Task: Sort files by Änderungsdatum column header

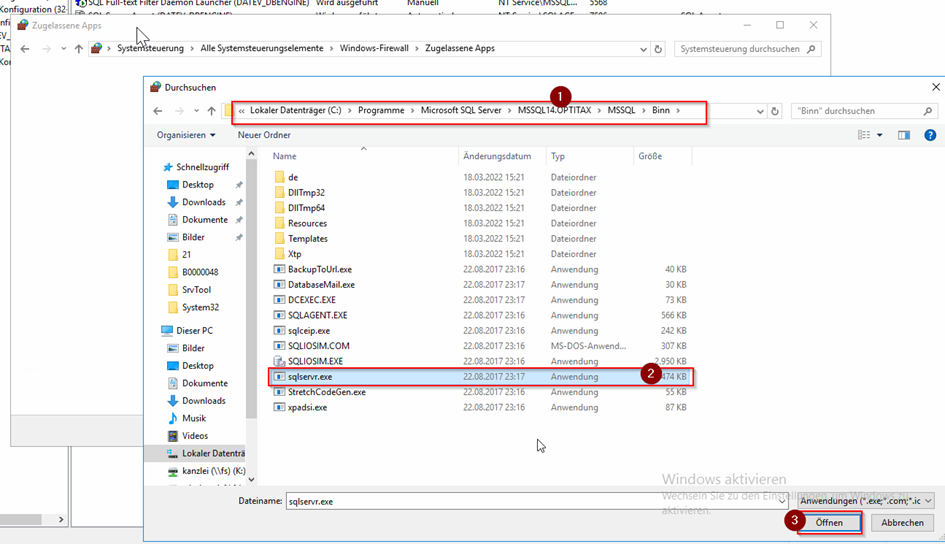Action: click(497, 156)
